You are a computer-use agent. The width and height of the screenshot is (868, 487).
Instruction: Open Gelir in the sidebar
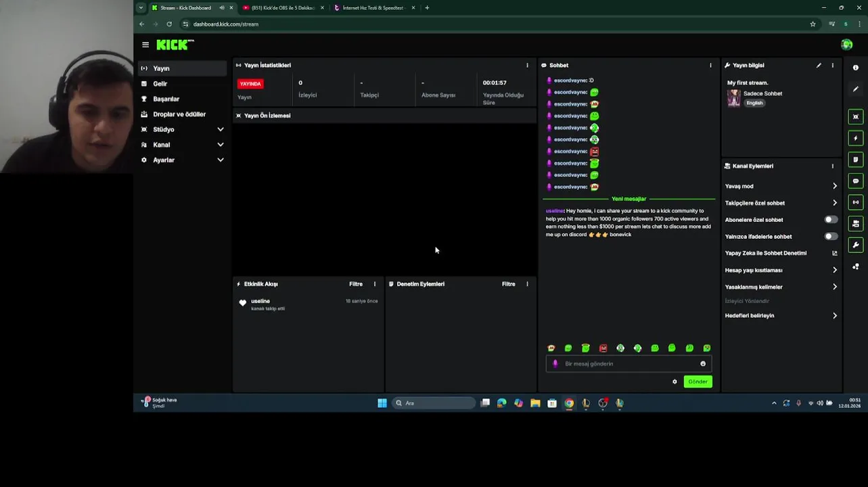[x=182, y=84]
